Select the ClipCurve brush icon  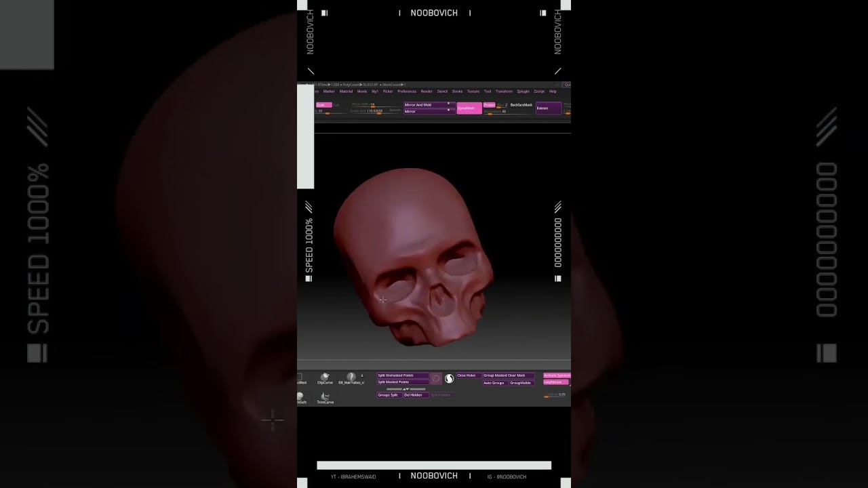click(x=325, y=377)
